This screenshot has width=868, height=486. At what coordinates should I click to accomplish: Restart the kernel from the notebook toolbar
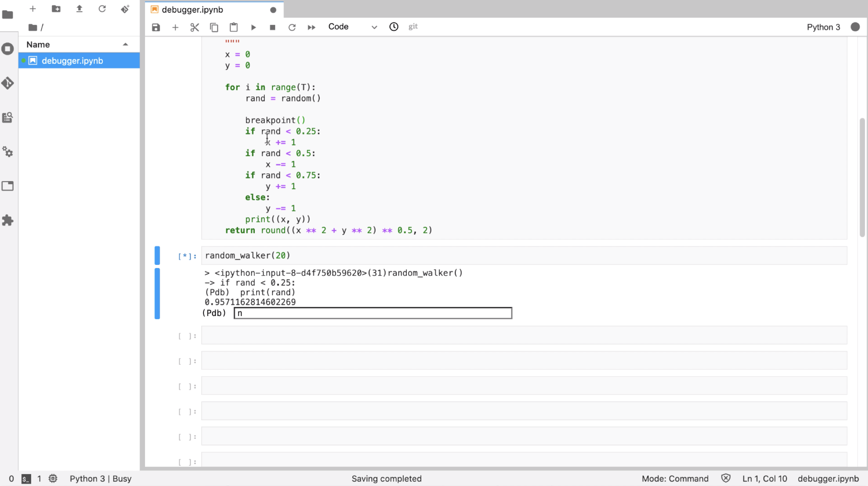point(292,27)
